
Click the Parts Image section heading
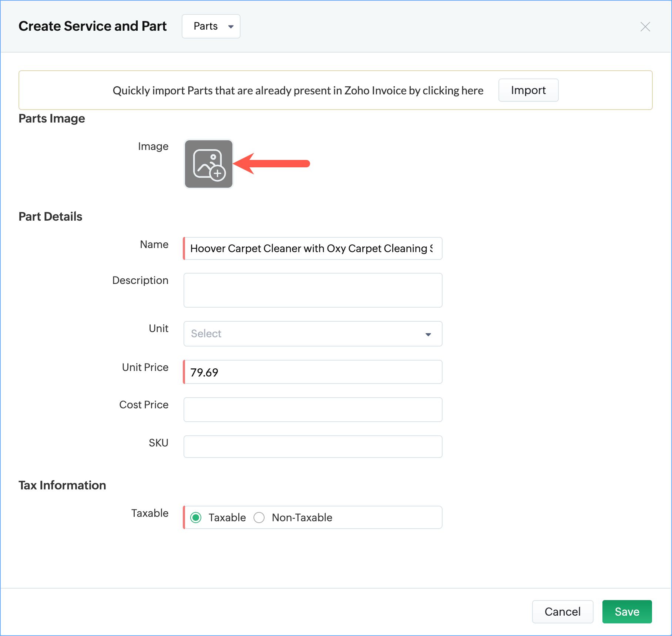pyautogui.click(x=52, y=118)
